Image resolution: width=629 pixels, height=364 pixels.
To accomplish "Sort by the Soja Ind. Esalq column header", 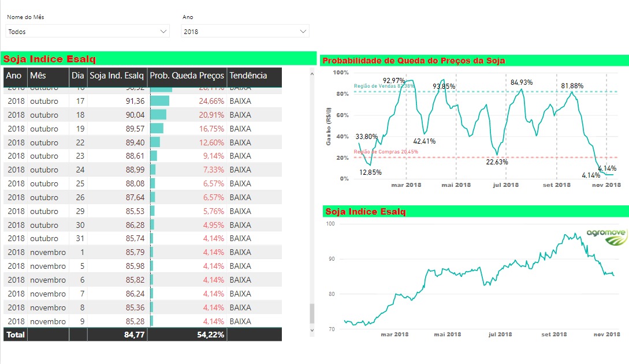I will coord(117,76).
